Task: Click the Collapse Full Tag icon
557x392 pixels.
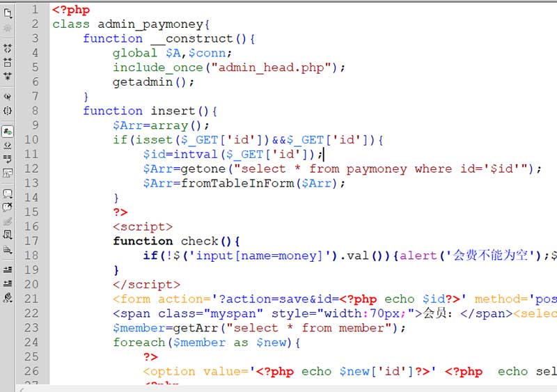Action: (x=8, y=48)
